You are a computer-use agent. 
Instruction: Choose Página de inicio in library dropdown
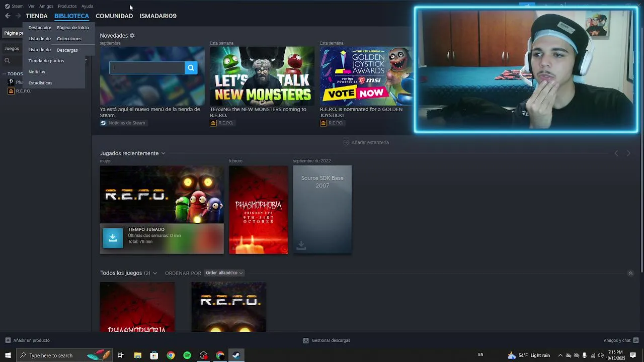(x=73, y=28)
